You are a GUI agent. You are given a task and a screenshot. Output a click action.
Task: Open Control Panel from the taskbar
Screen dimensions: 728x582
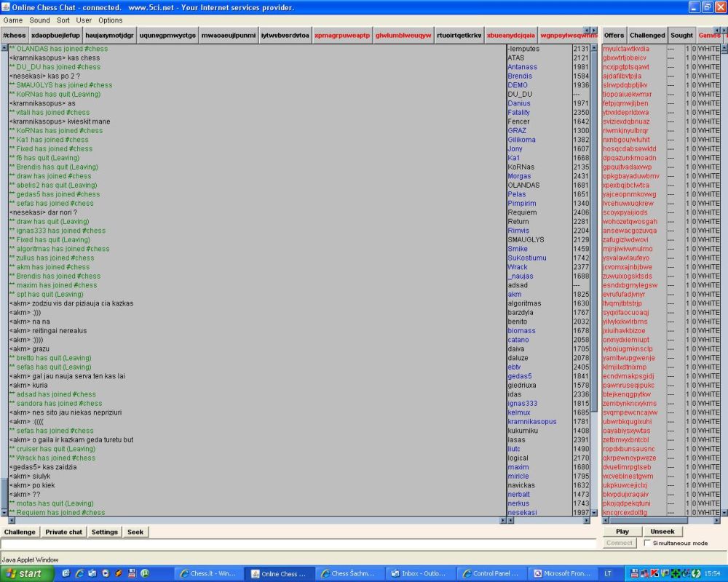tap(490, 573)
